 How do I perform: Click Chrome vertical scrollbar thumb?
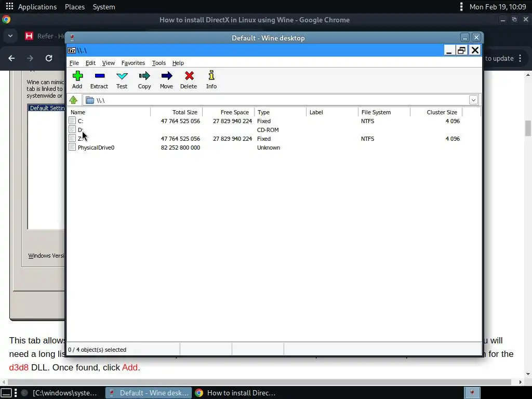click(528, 128)
